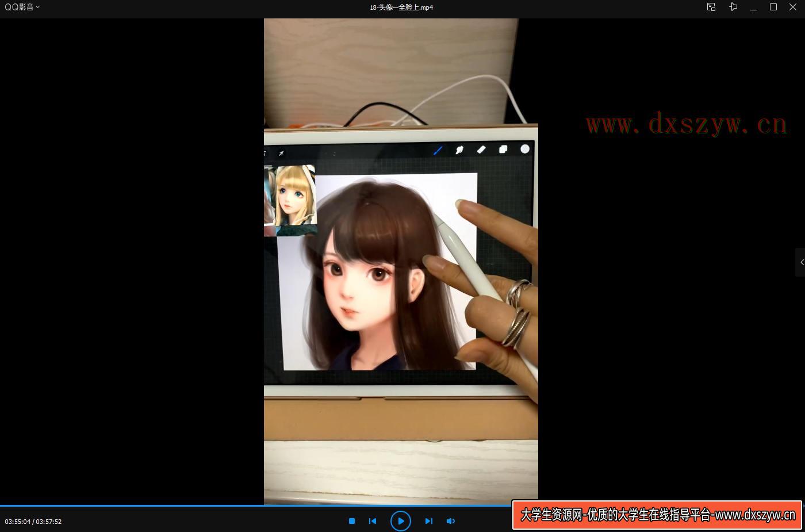
Task: Skip to the next video
Action: [x=429, y=521]
